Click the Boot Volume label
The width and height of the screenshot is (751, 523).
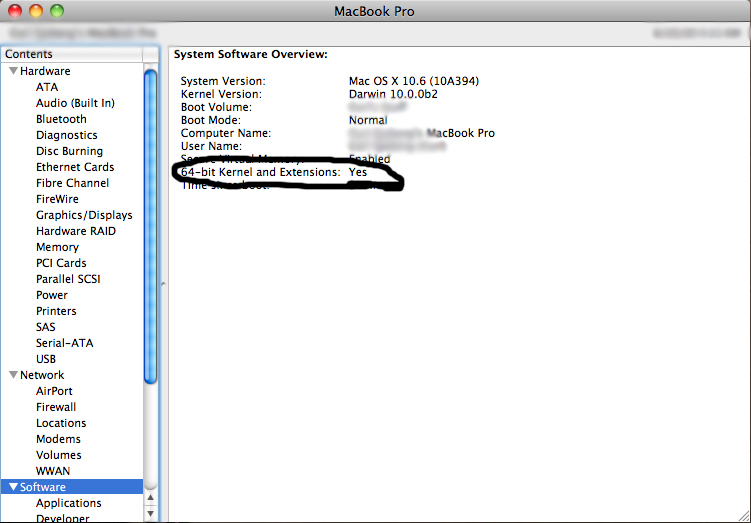click(x=216, y=107)
